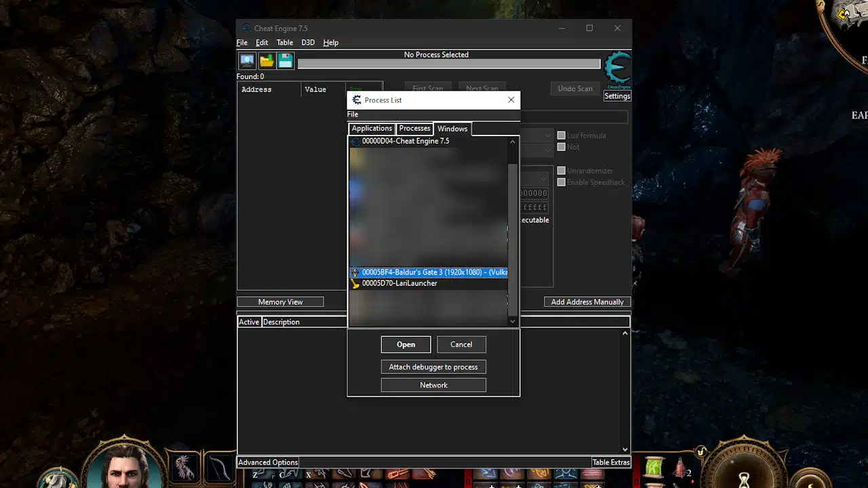868x488 pixels.
Task: Click the melee weapon slot beside the portrait
Action: (x=184, y=468)
